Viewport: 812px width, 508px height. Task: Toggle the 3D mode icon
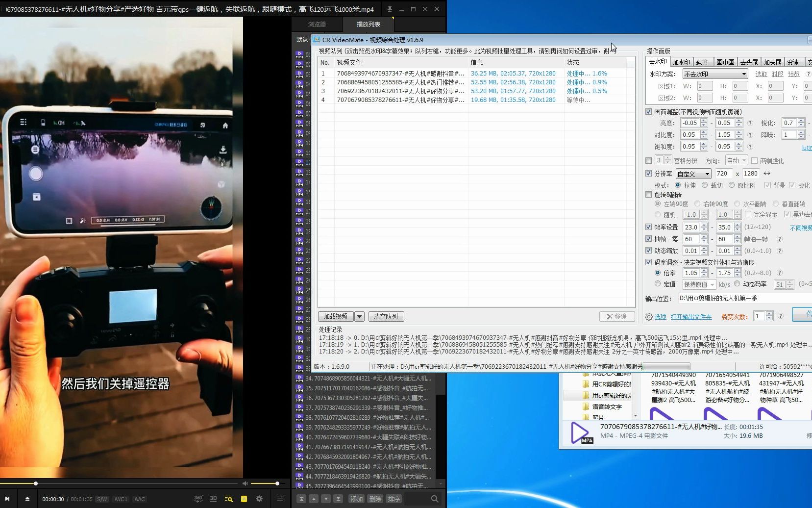pyautogui.click(x=213, y=499)
